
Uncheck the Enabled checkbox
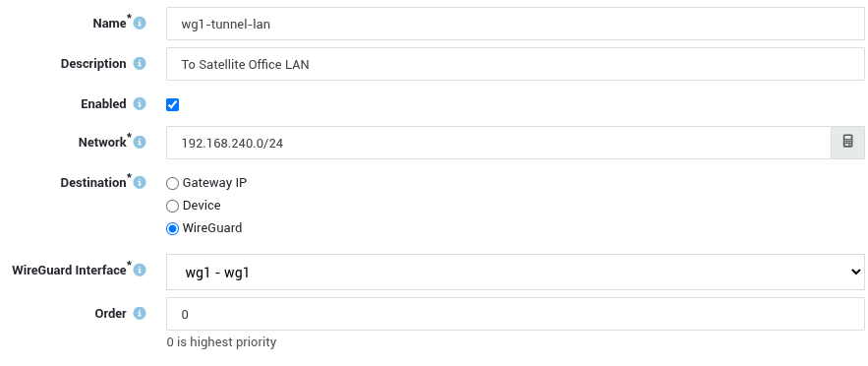pyautogui.click(x=173, y=104)
